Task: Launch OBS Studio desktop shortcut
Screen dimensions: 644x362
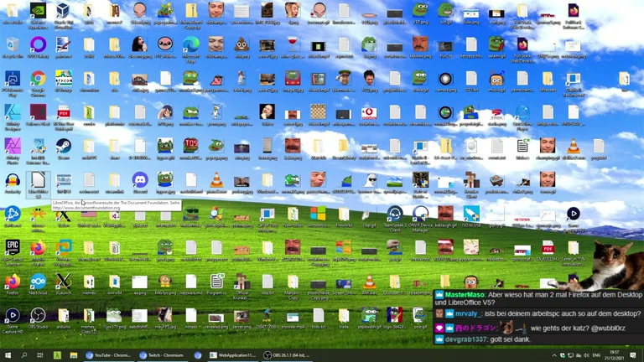Action: point(38,315)
